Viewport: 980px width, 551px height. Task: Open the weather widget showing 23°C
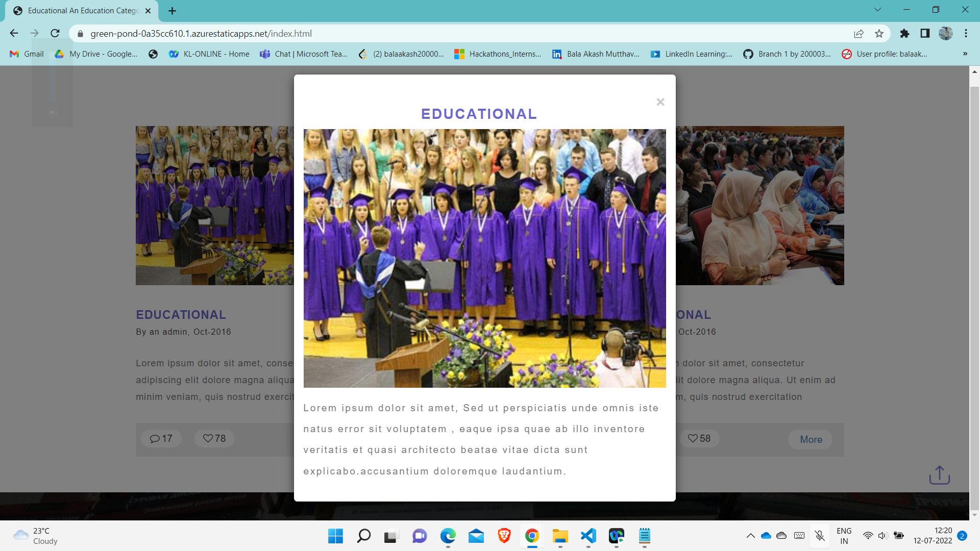pyautogui.click(x=36, y=536)
